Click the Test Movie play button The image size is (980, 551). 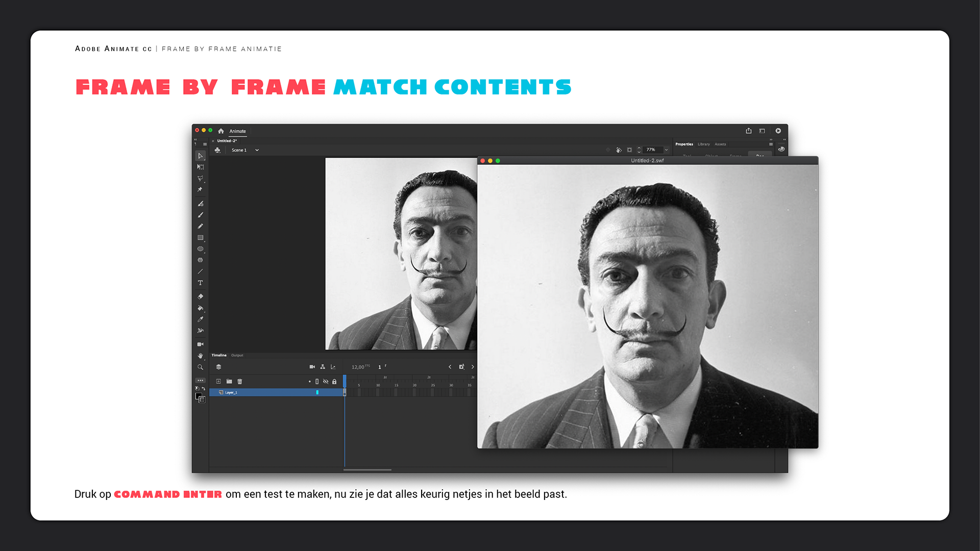click(778, 131)
